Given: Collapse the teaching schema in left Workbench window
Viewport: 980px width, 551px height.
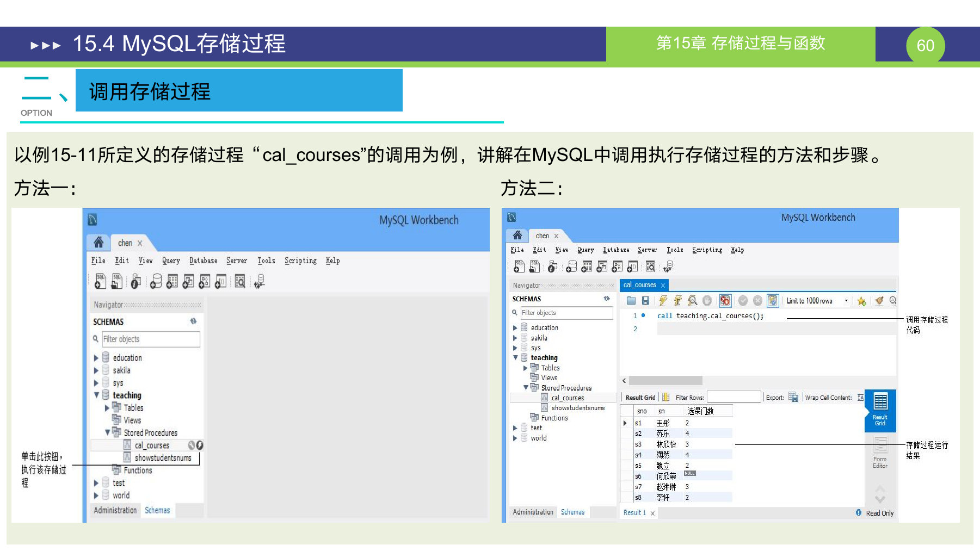Looking at the screenshot, I should (96, 395).
